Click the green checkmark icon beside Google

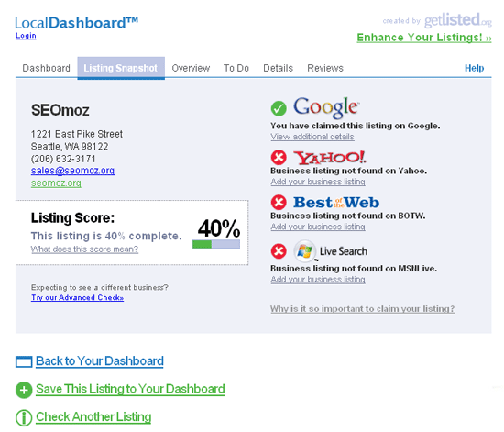(279, 108)
